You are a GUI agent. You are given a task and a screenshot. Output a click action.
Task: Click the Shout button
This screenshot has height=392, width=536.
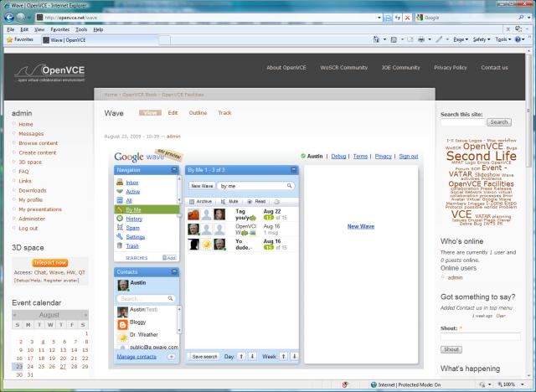pyautogui.click(x=451, y=349)
